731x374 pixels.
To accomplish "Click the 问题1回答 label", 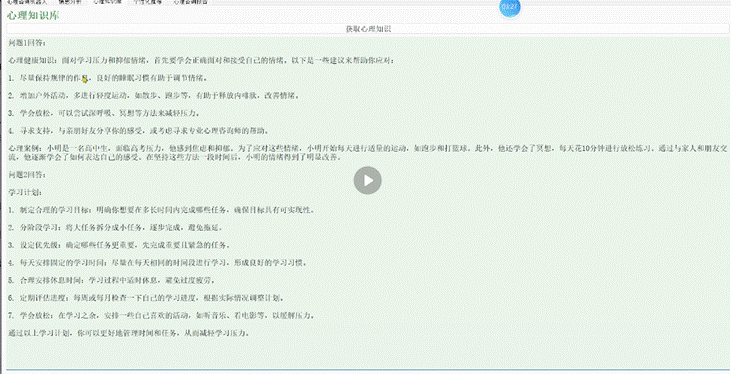I will (27, 43).
